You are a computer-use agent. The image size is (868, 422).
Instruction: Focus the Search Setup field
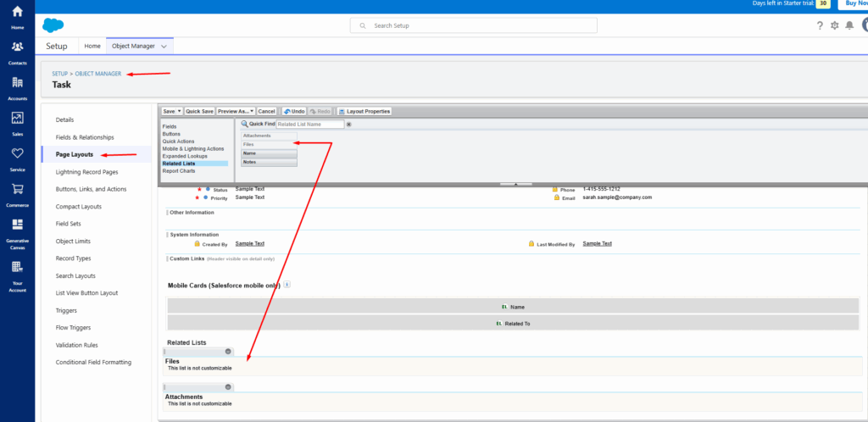[x=473, y=25]
